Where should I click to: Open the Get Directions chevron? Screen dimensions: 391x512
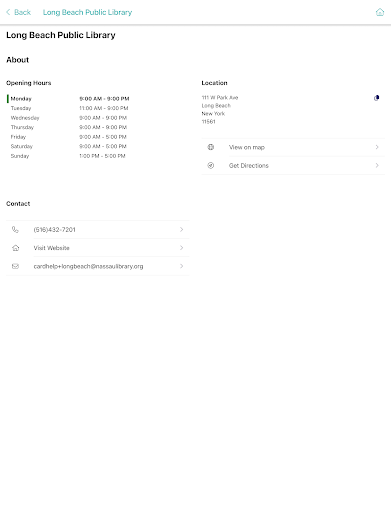tap(377, 165)
